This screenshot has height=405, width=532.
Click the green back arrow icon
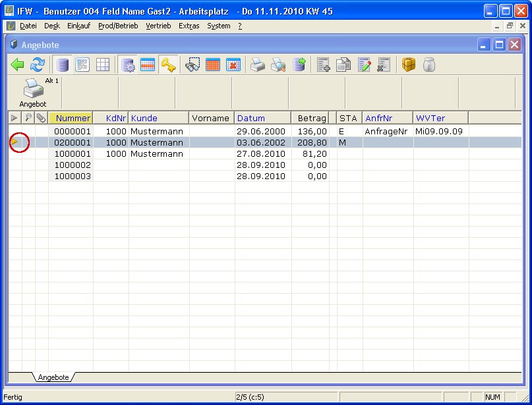click(18, 65)
